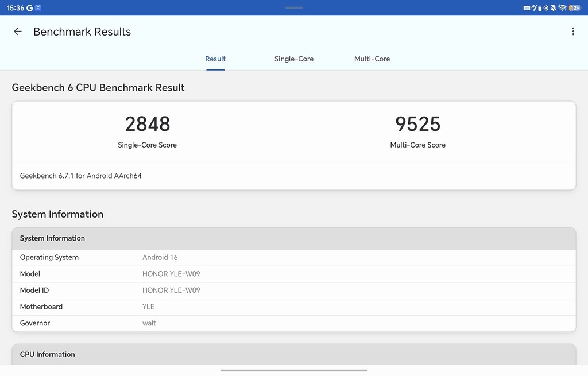Tap the walt governor value

[149, 323]
